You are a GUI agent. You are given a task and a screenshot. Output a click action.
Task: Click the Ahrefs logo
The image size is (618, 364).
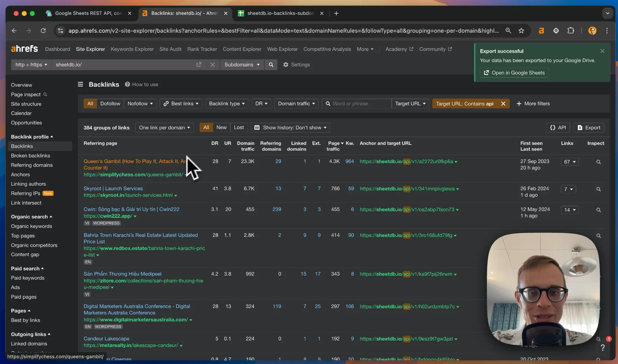tap(24, 49)
